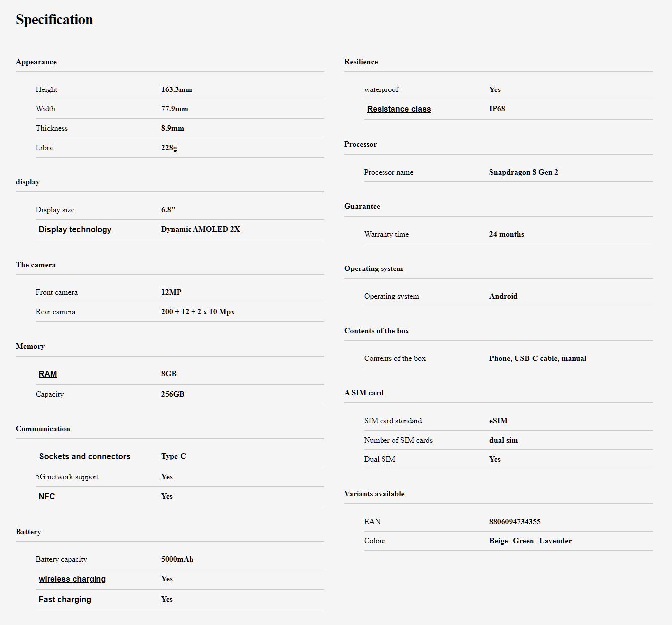Click the NFC link
Screen dimensions: 672x625
[47, 496]
